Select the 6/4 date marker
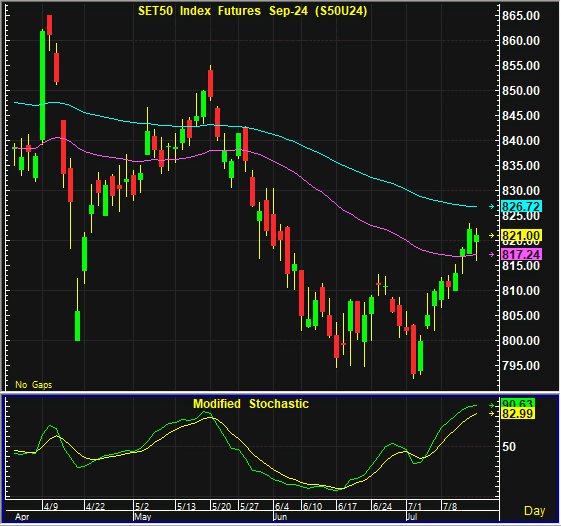The width and height of the screenshot is (561, 526). point(282,506)
